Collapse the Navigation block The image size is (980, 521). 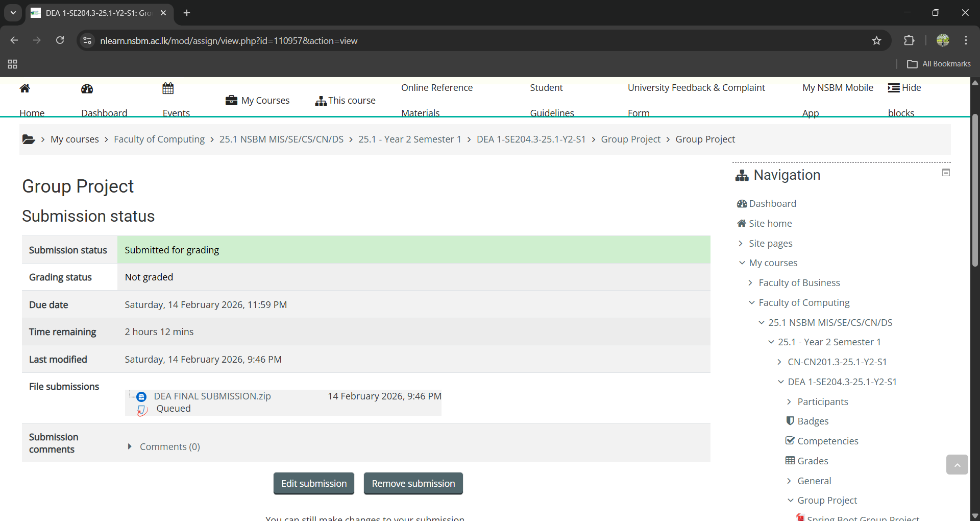(x=946, y=173)
